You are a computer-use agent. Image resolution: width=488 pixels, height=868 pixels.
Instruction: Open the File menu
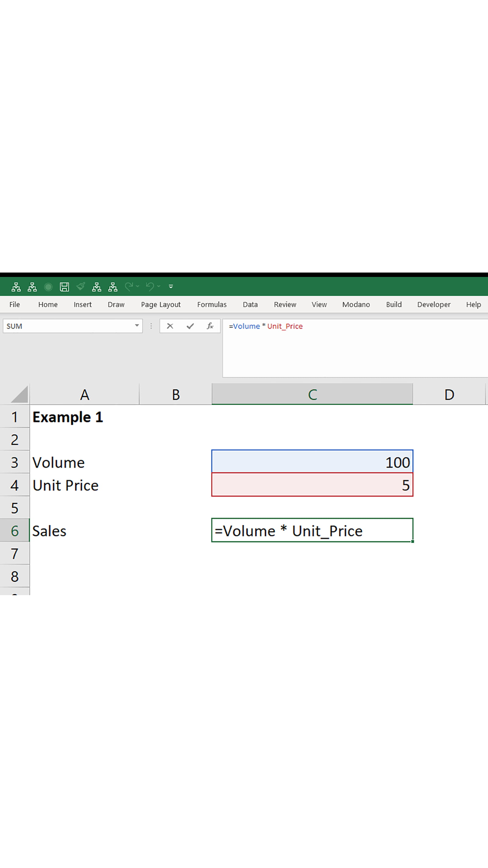tap(14, 305)
